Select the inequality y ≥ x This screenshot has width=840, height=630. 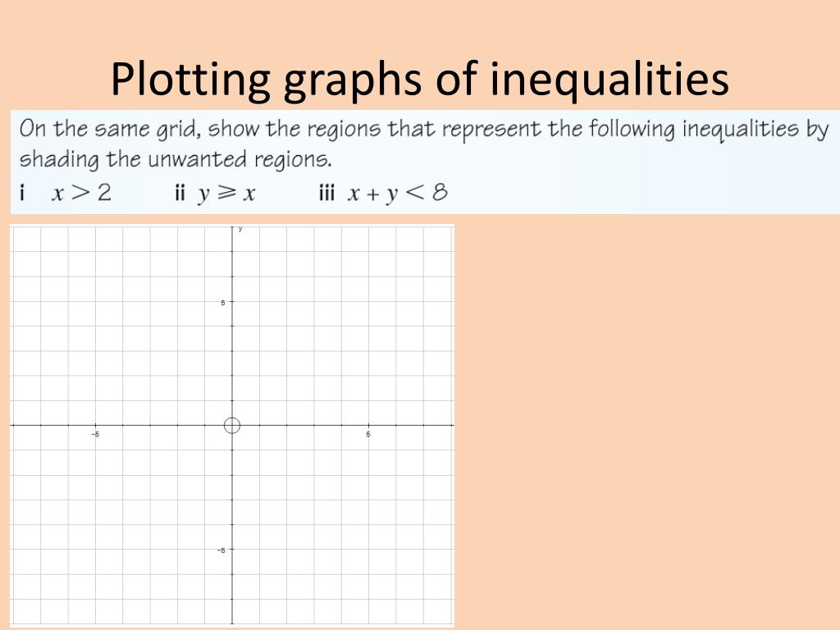tap(226, 194)
